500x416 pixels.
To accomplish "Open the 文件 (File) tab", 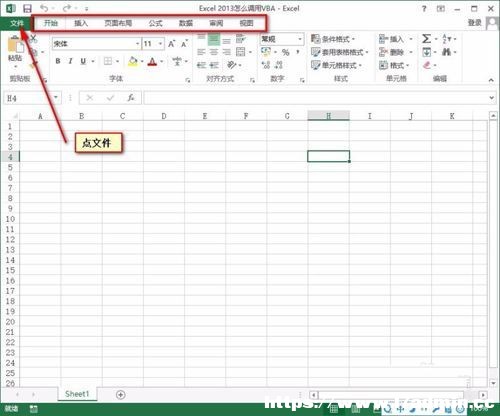I will coord(17,23).
